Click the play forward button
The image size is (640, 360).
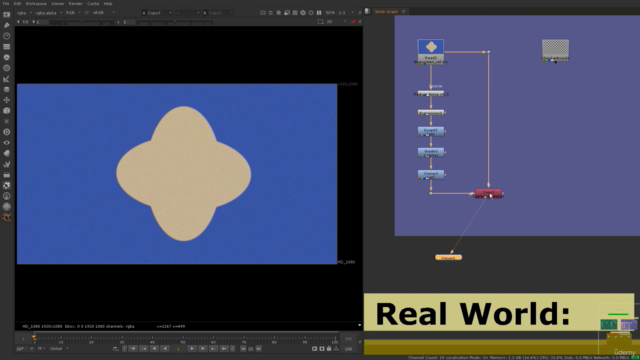tap(192, 349)
